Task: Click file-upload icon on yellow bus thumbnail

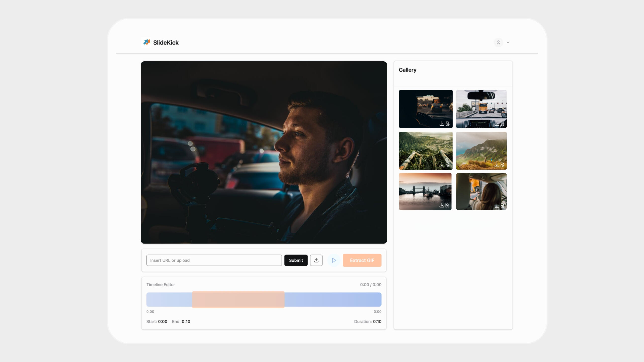Action: click(502, 123)
